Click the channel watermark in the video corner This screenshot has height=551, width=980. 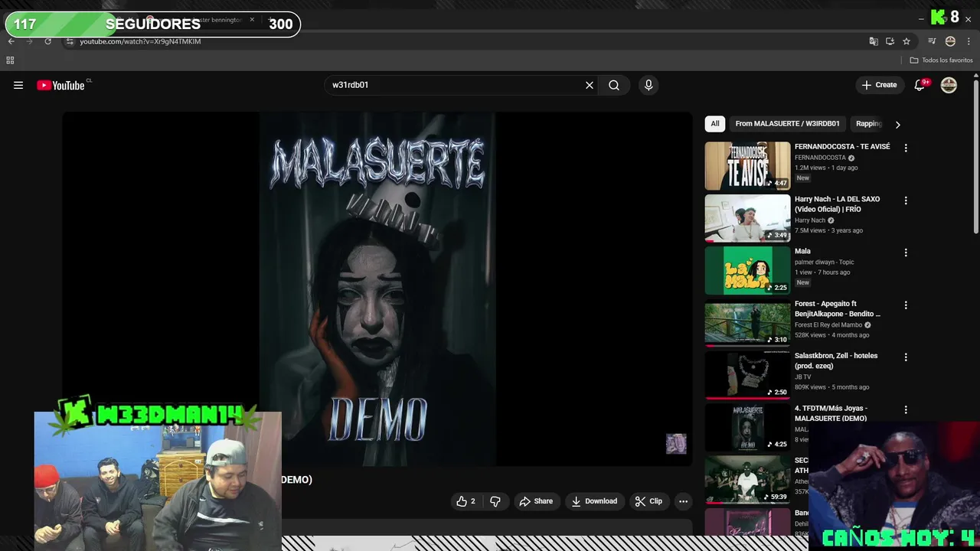pyautogui.click(x=676, y=444)
